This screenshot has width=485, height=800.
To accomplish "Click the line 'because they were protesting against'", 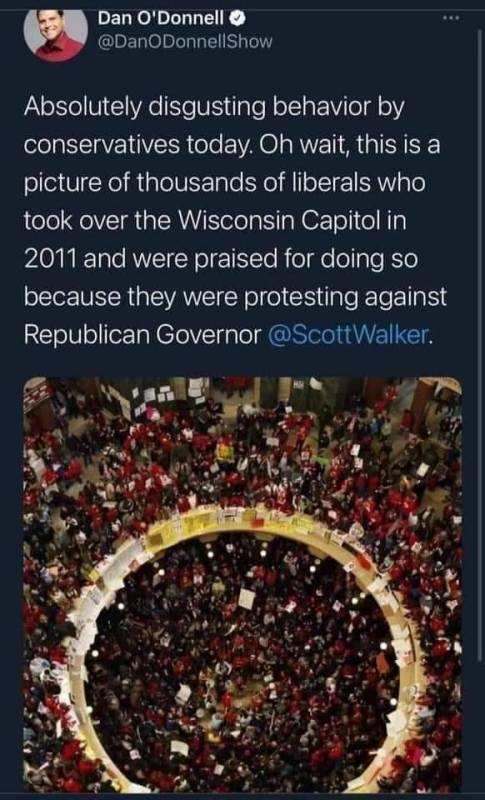I will pos(235,297).
